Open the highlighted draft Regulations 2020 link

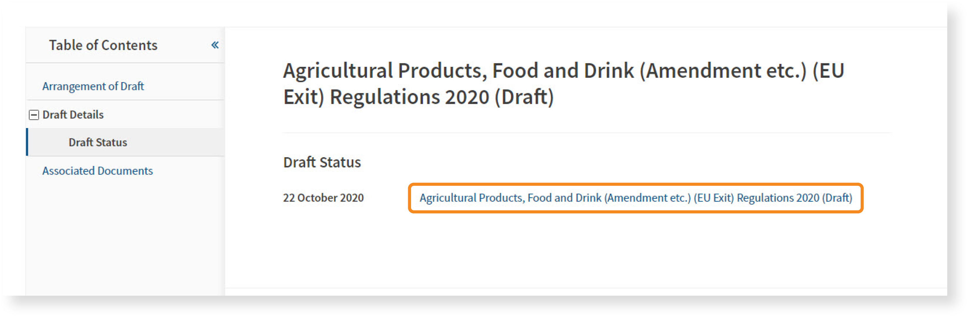[x=635, y=198]
